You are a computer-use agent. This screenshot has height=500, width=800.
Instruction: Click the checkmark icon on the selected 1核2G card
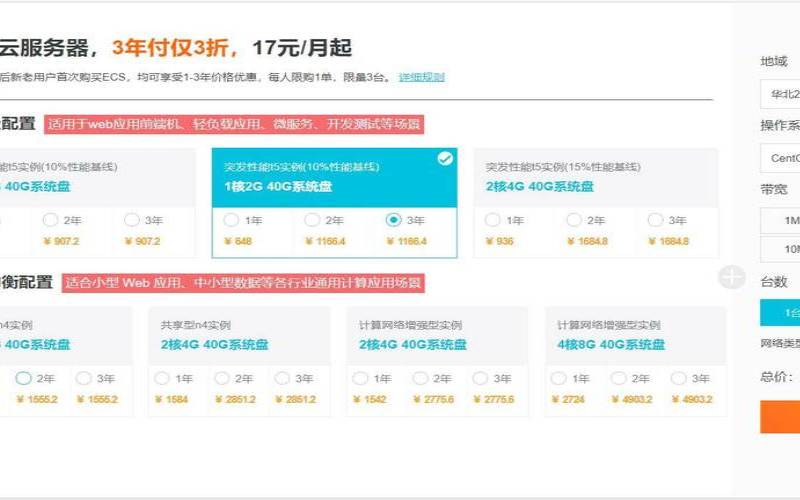coord(445,159)
